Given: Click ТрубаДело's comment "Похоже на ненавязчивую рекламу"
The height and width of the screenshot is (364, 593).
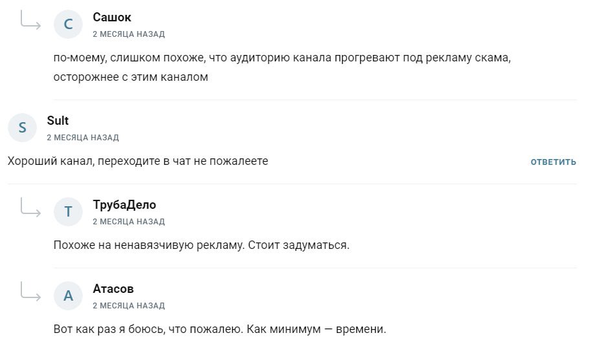Looking at the screenshot, I should [x=201, y=245].
